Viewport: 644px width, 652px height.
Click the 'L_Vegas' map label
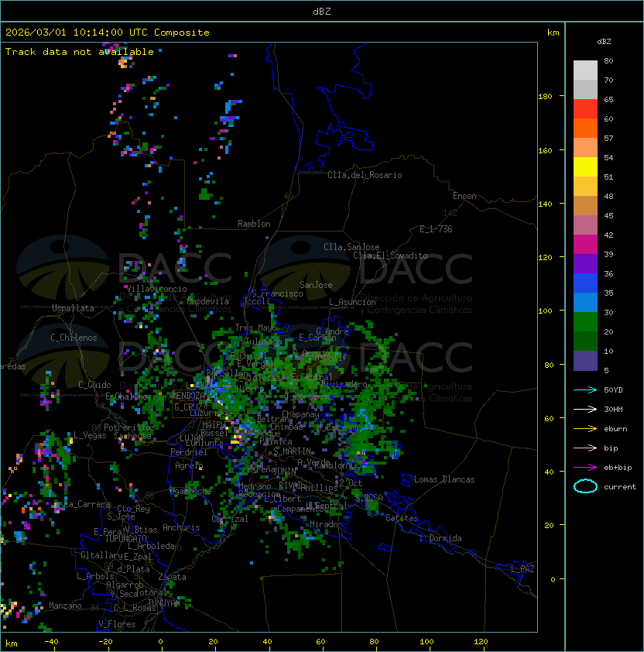pos(90,435)
